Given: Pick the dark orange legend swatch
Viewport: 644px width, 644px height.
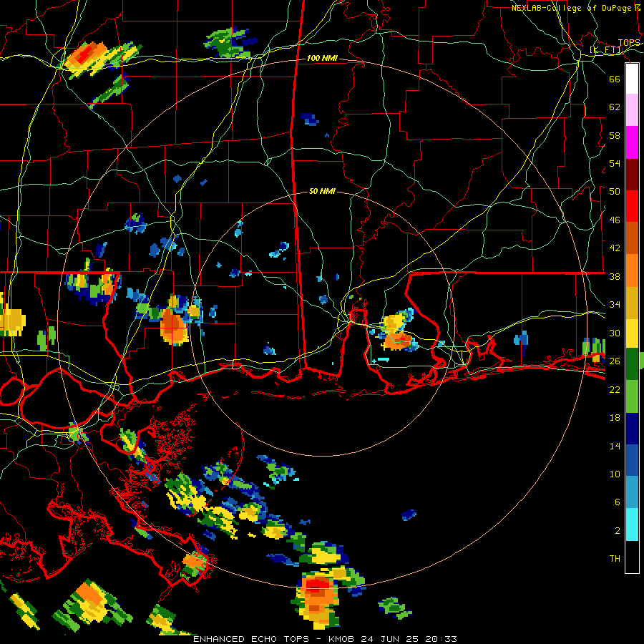Looking at the screenshot, I should point(632,238).
